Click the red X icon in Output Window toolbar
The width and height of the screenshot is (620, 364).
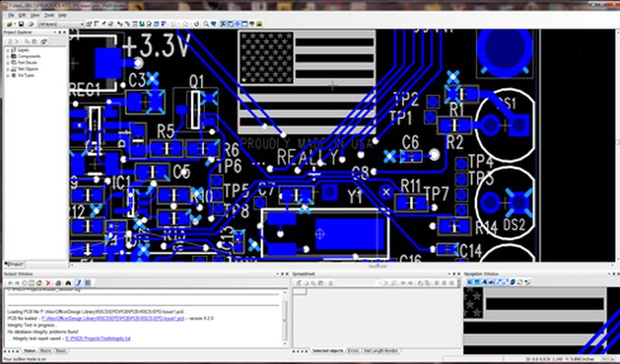pyautogui.click(x=48, y=283)
